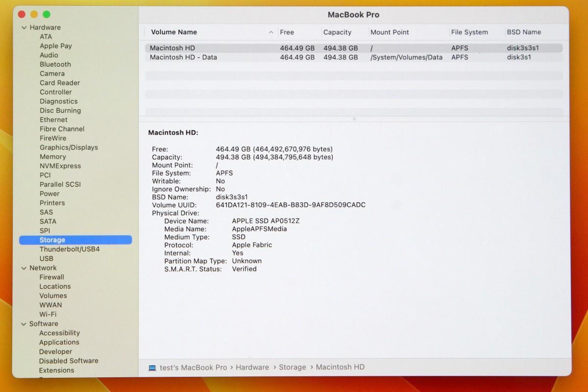Viewport: 588px width, 392px height.
Task: Click the File System column header
Action: coord(469,32)
